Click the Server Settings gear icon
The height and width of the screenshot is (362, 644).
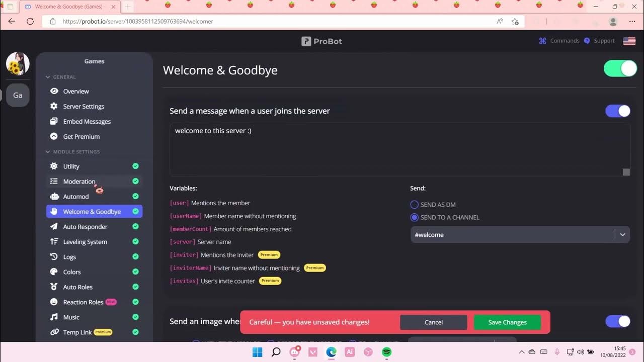click(54, 106)
